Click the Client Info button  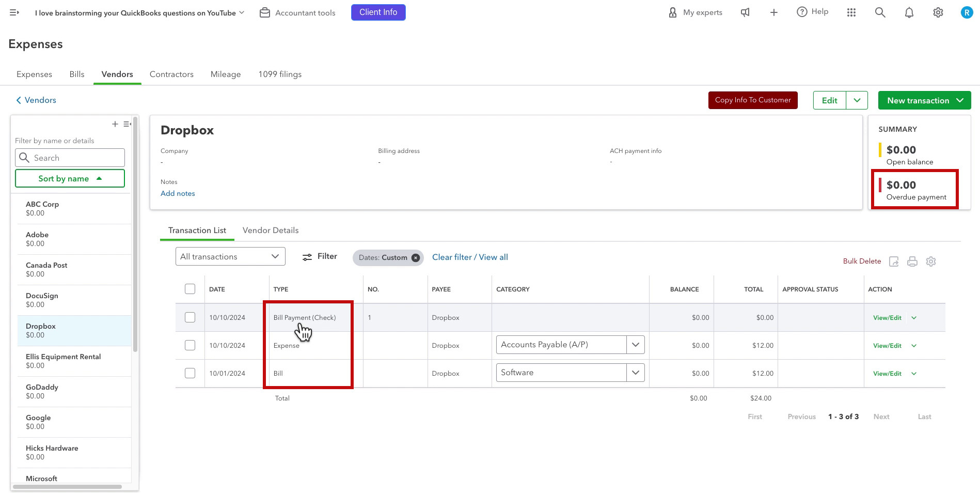pyautogui.click(x=378, y=12)
